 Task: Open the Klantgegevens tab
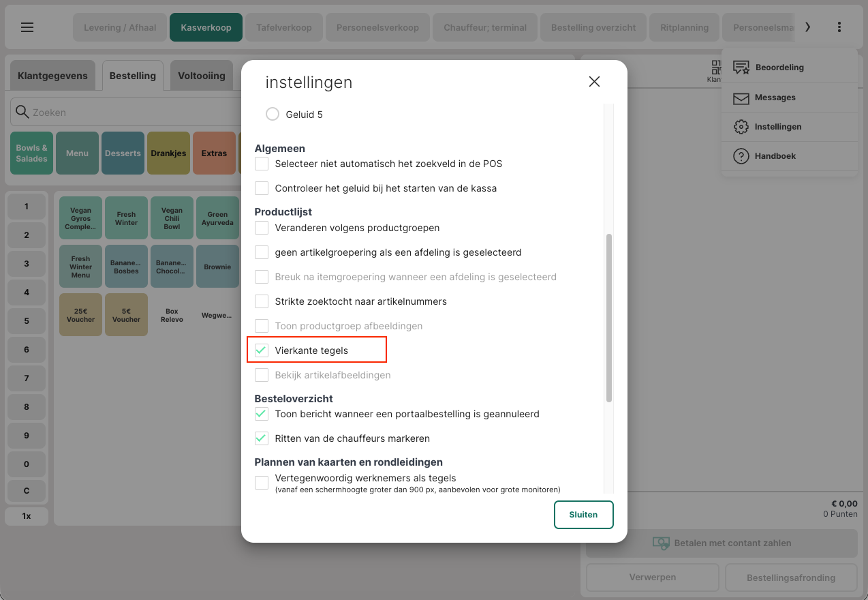[x=52, y=76]
